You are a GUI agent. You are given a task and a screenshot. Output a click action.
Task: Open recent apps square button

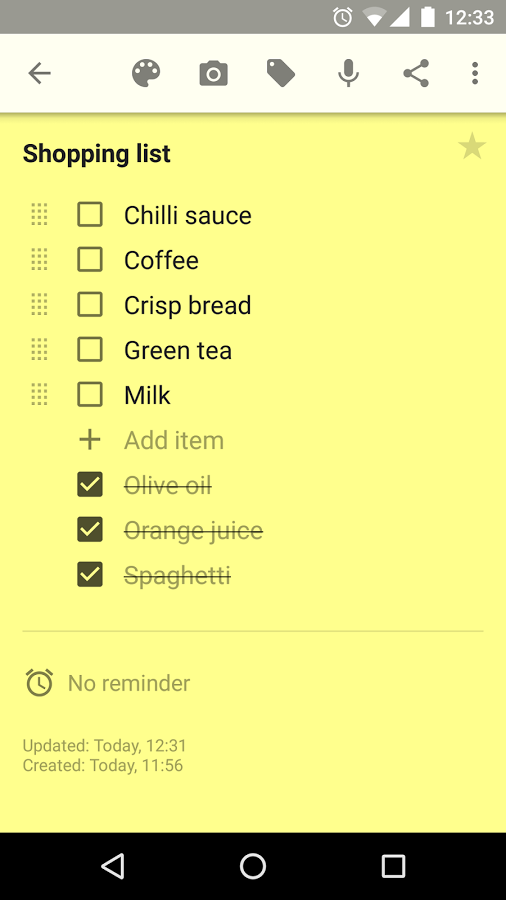(393, 866)
